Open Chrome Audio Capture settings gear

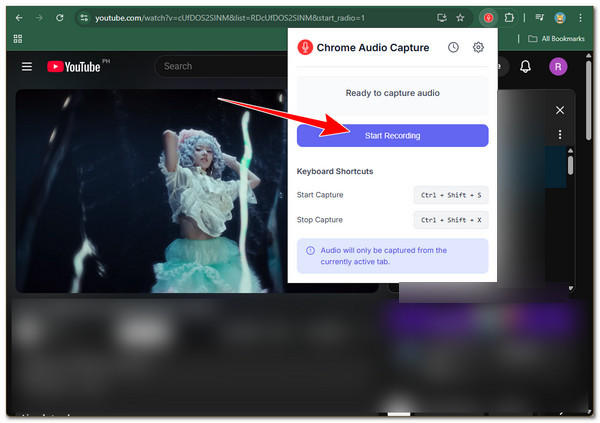click(x=478, y=47)
